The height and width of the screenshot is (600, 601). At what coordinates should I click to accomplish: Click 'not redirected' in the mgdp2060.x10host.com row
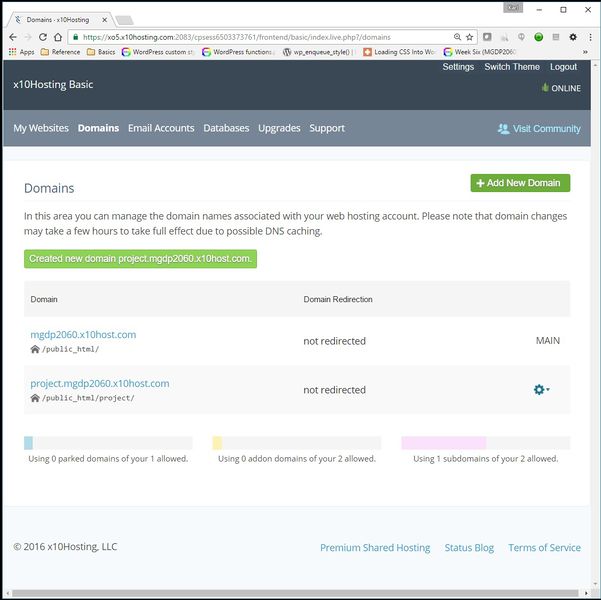(334, 341)
